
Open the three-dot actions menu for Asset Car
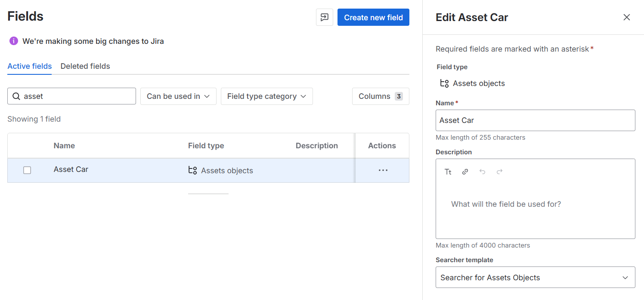point(383,170)
